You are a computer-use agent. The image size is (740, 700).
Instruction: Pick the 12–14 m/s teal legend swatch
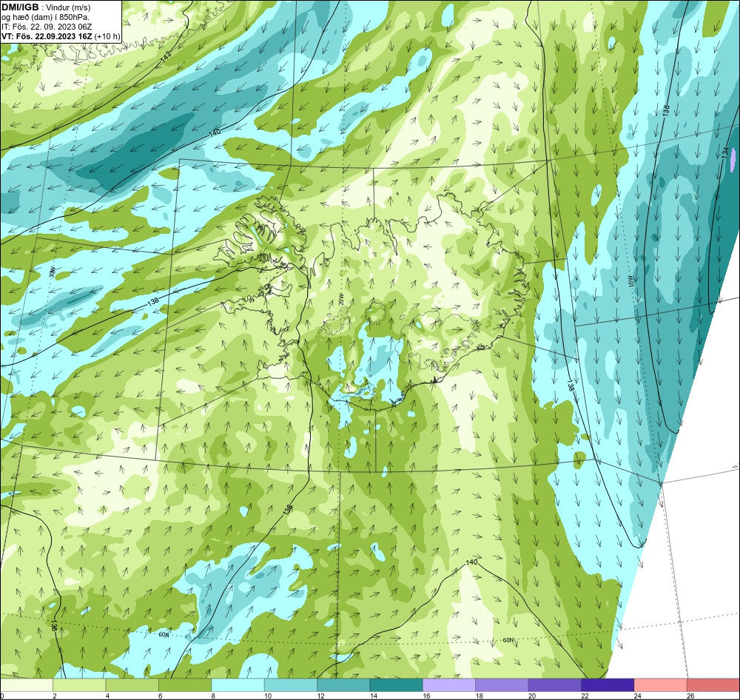coord(343,685)
